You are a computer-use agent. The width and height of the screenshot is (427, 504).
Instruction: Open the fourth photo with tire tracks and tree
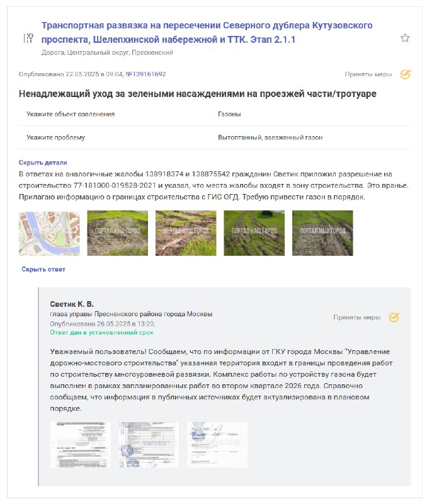point(254,233)
